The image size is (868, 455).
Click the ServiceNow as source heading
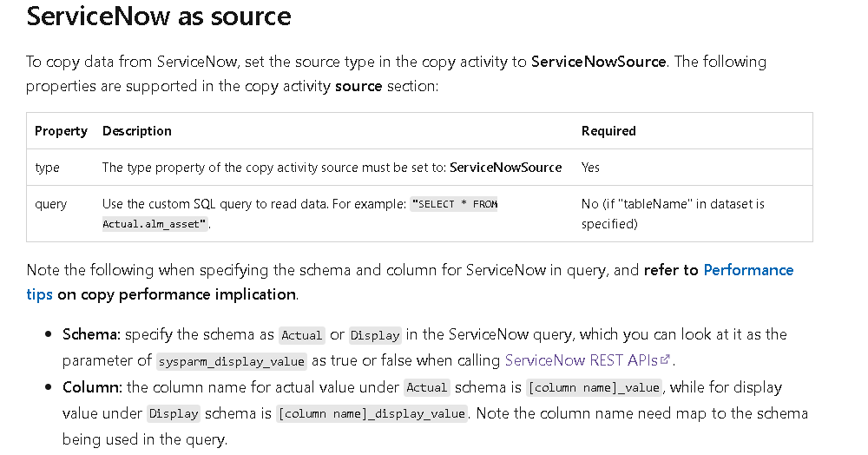(159, 16)
